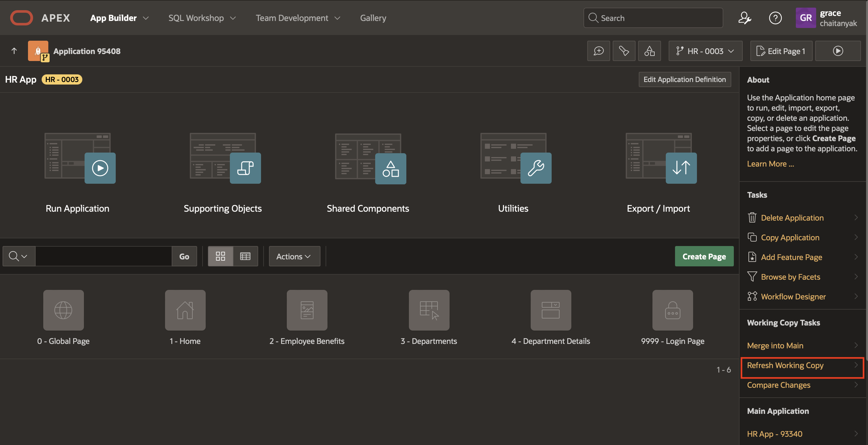Open the Export / Import arrows icon
The height and width of the screenshot is (445, 868).
681,168
